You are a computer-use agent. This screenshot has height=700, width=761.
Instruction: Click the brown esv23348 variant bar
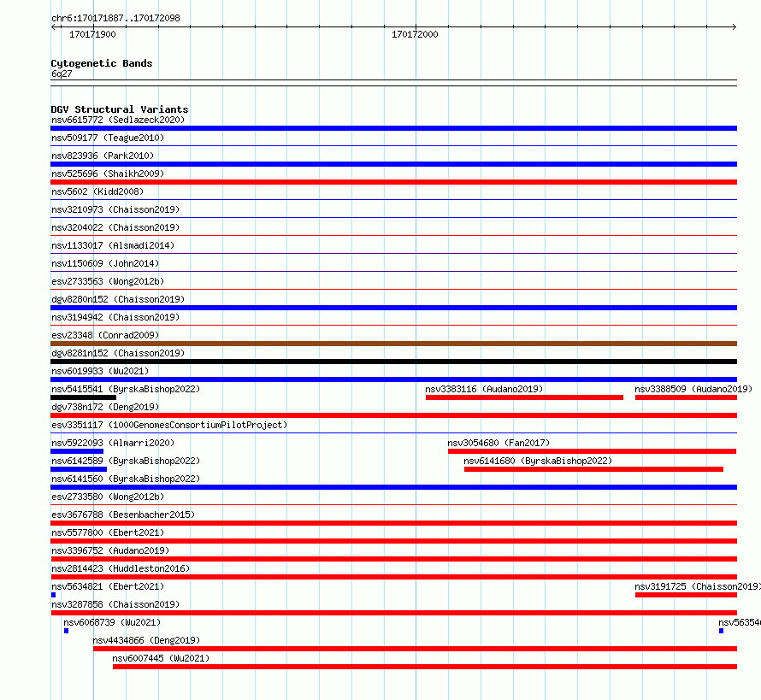393,344
